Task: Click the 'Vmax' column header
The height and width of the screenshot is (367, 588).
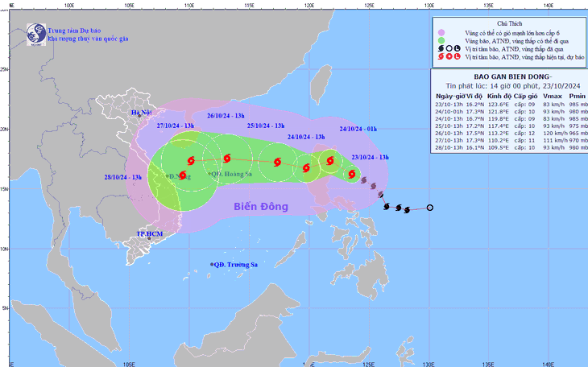Action: pos(553,97)
